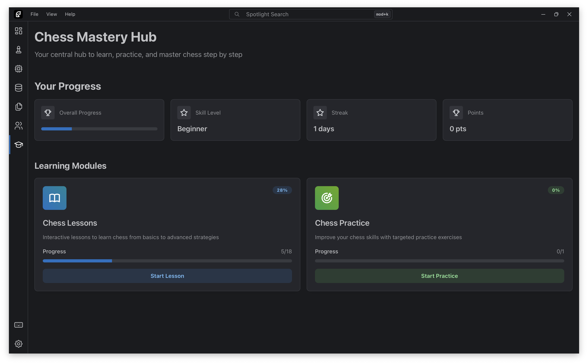
Task: Open the engines CPU chip icon
Action: click(19, 69)
